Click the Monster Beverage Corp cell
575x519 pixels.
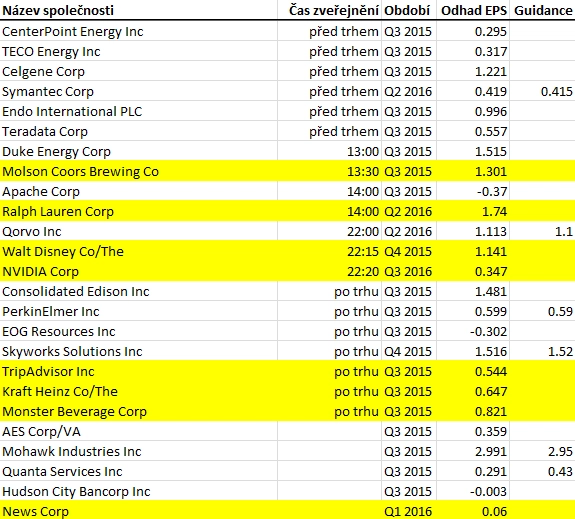139,411
